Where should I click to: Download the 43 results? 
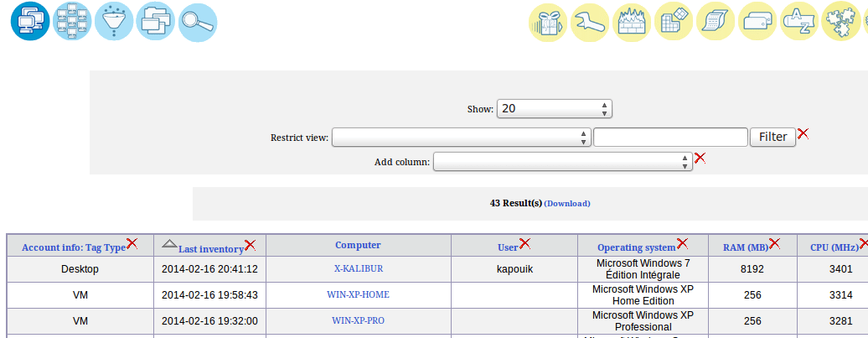[x=567, y=203]
